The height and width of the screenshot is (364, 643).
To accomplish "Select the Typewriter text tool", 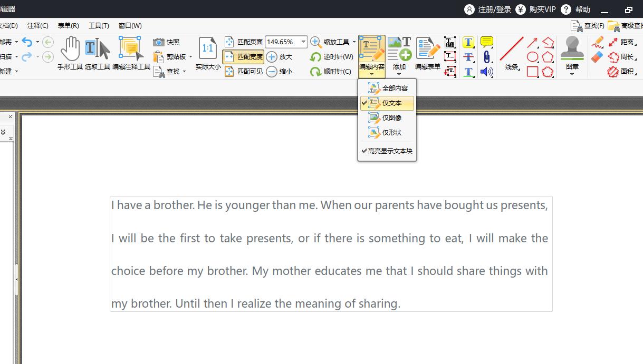I will coord(450,42).
